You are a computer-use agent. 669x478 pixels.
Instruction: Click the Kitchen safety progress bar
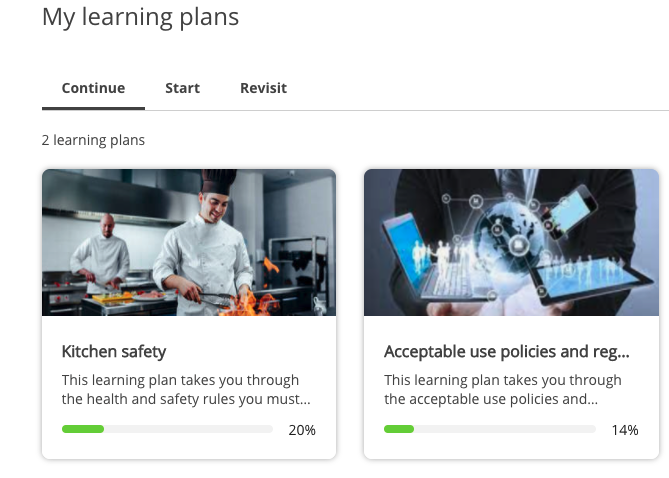(x=167, y=429)
